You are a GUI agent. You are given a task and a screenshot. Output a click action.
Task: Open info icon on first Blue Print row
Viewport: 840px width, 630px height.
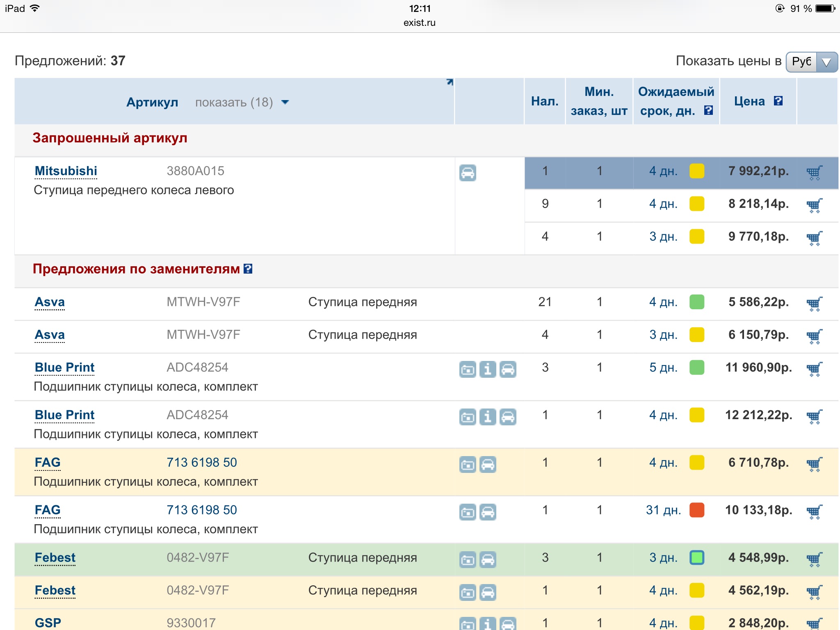488,369
